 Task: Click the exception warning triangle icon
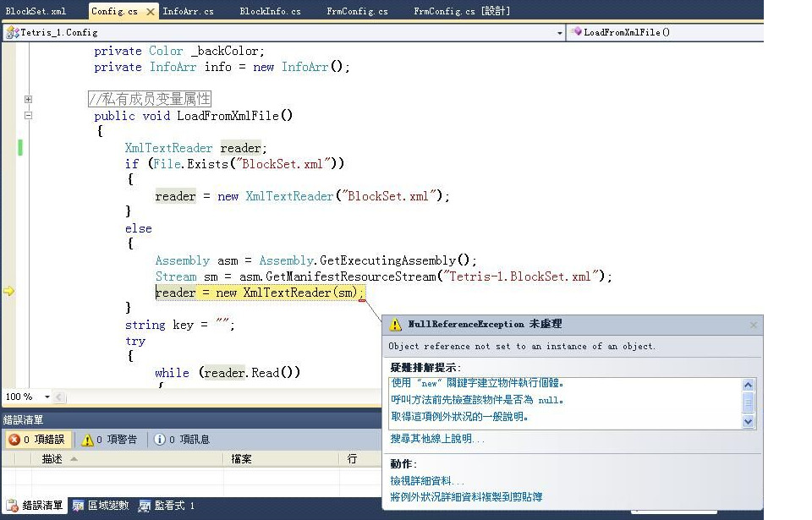[396, 324]
